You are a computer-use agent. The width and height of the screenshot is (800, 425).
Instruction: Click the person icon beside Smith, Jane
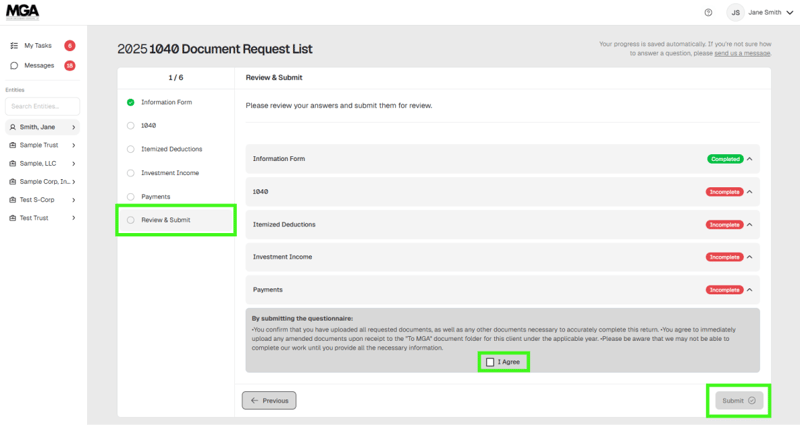click(13, 127)
